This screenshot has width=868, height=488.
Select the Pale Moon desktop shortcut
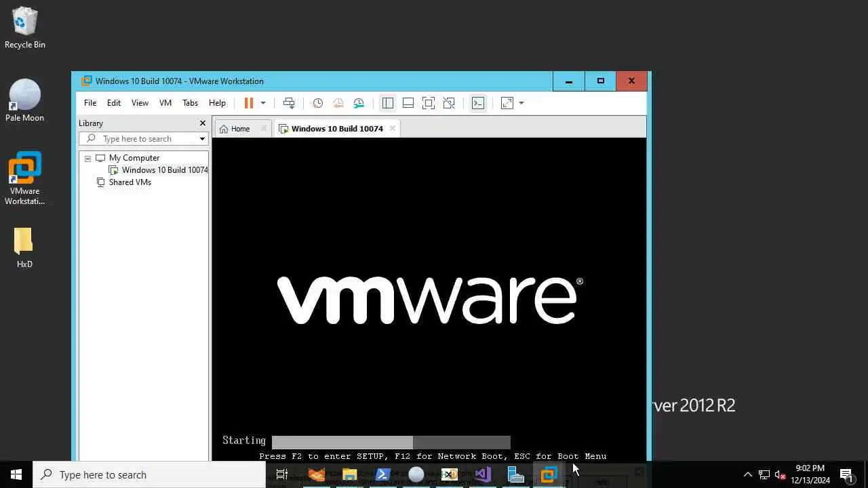pyautogui.click(x=24, y=100)
